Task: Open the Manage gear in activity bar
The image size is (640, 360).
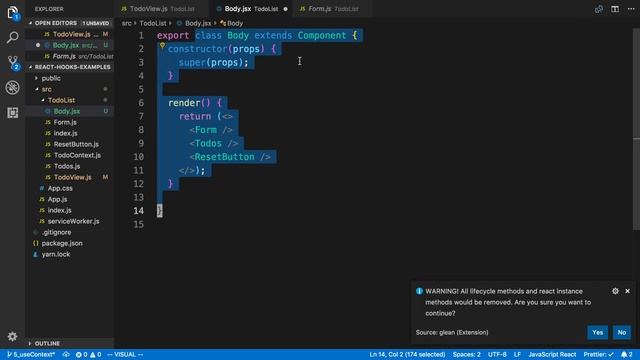Action: (13, 336)
